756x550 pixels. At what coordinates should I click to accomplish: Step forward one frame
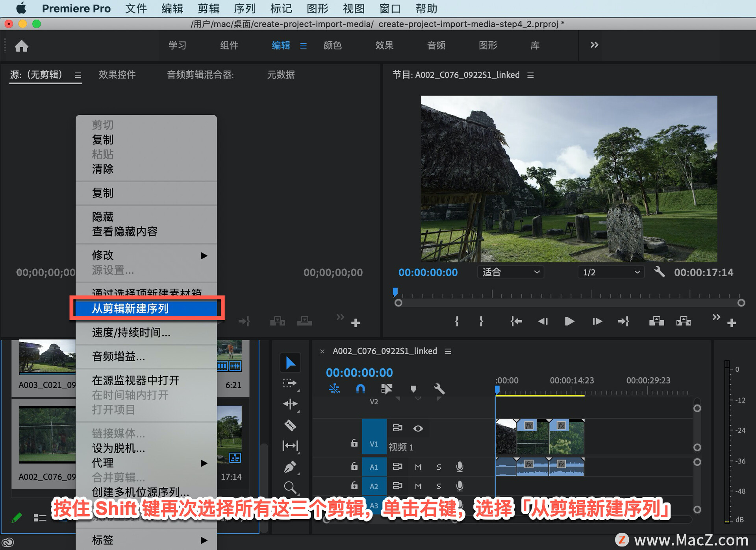597,321
